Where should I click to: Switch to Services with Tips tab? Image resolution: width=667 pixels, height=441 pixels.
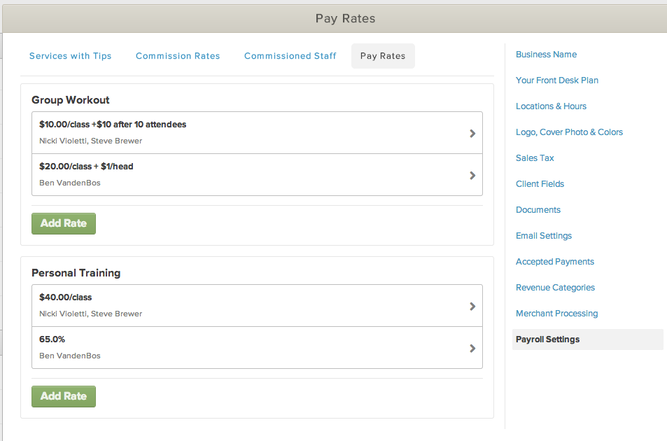point(70,56)
